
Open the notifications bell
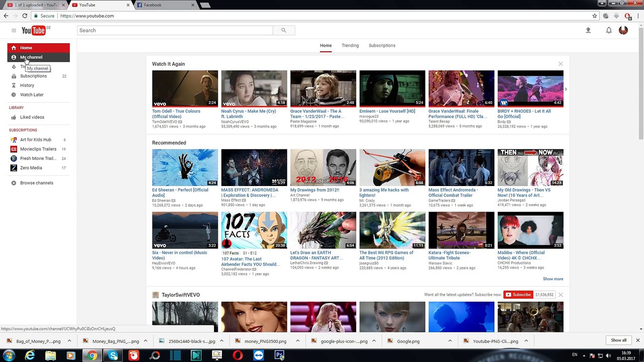[x=609, y=30]
